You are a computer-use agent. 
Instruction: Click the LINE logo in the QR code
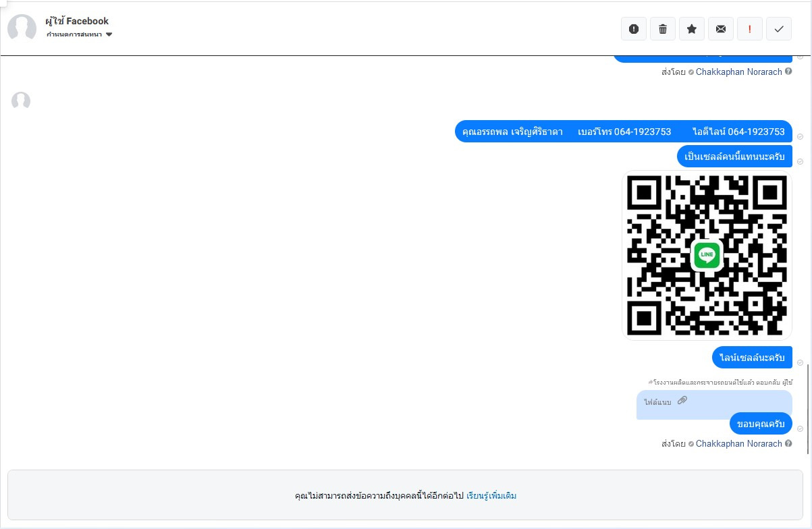tap(707, 255)
